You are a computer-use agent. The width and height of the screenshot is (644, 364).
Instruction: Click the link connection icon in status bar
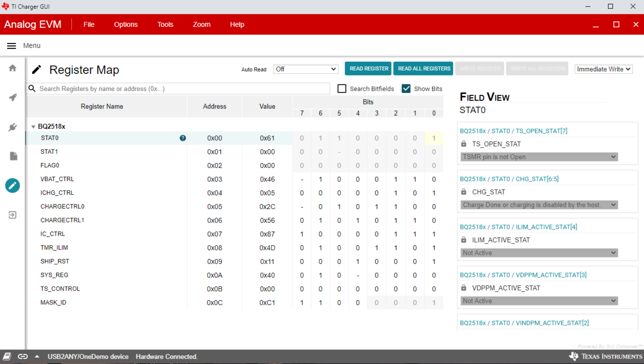[23, 357]
